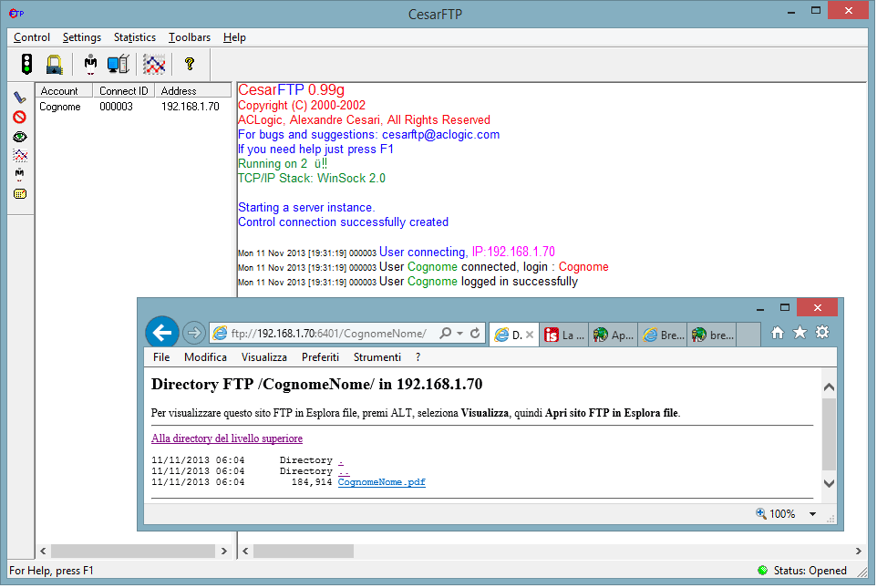Click the connection list horizontal scrollbar left arrow
The image size is (877, 588).
tap(43, 551)
